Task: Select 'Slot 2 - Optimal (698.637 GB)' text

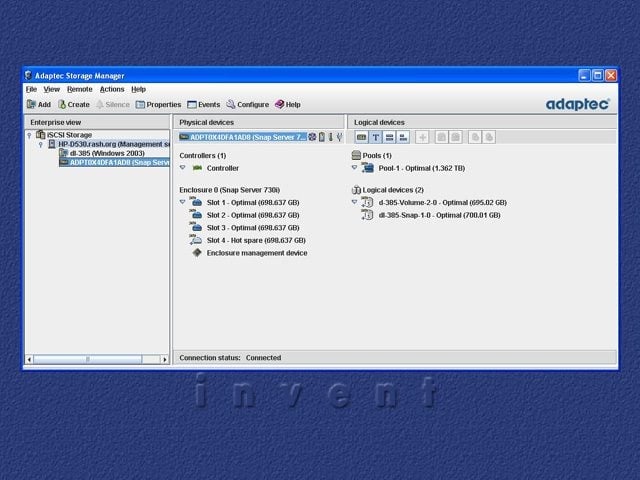Action: (x=253, y=215)
